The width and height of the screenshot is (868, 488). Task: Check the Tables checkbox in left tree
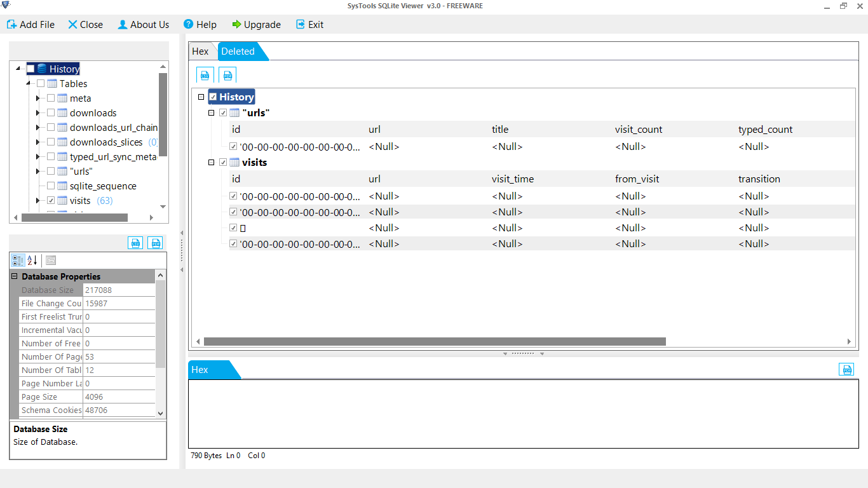click(41, 83)
